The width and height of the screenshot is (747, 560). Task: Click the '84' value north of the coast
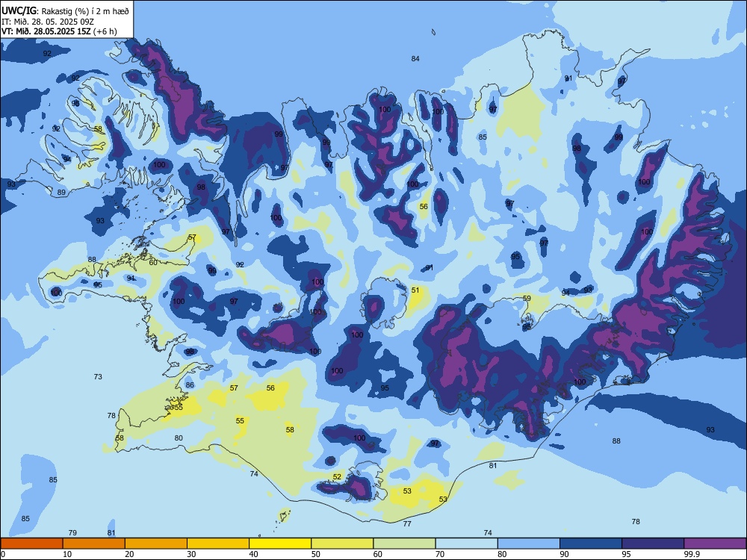[415, 58]
